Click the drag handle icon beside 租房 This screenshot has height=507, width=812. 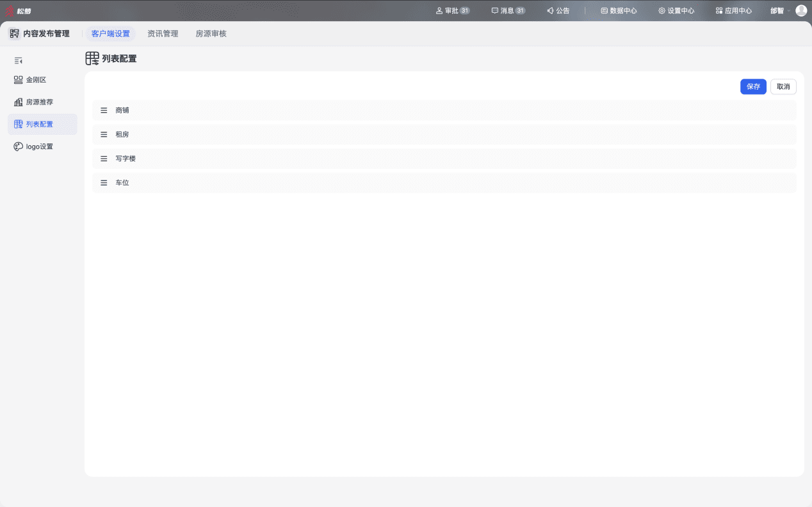pyautogui.click(x=104, y=134)
